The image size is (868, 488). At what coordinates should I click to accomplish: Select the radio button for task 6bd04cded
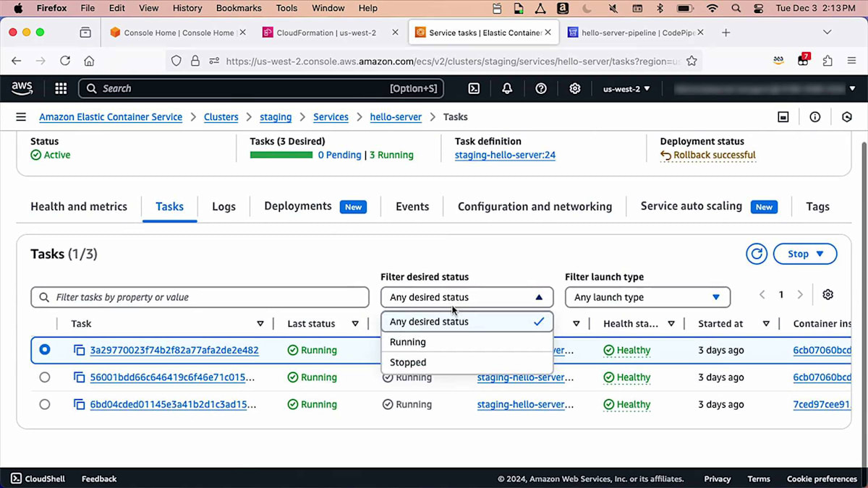coord(45,405)
